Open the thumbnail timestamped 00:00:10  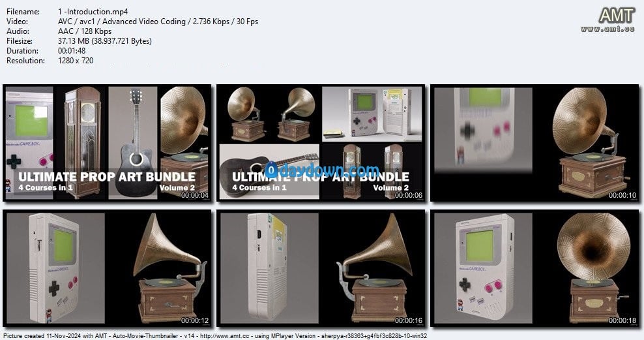tap(534, 143)
